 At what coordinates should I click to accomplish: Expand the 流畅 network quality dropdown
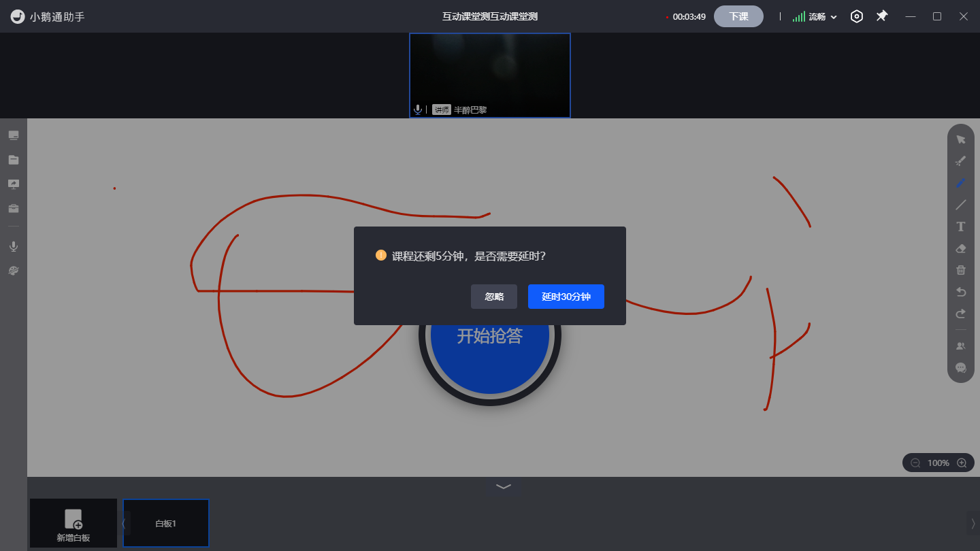pyautogui.click(x=815, y=16)
